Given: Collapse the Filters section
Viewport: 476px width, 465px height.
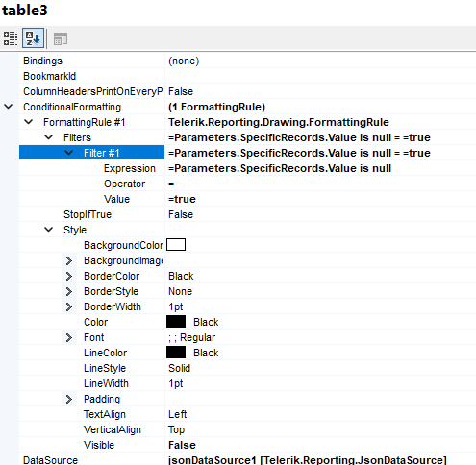Looking at the screenshot, I should click(x=49, y=137).
